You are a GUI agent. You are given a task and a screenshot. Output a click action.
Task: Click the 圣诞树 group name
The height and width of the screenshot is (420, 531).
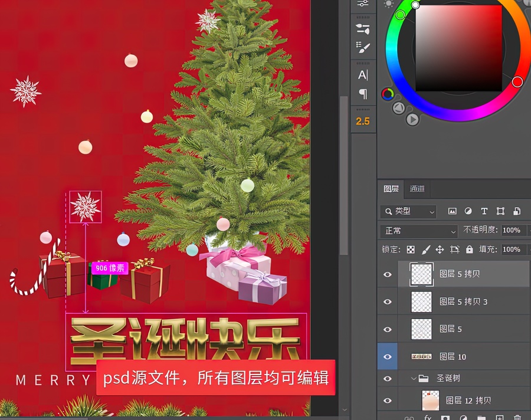click(448, 378)
